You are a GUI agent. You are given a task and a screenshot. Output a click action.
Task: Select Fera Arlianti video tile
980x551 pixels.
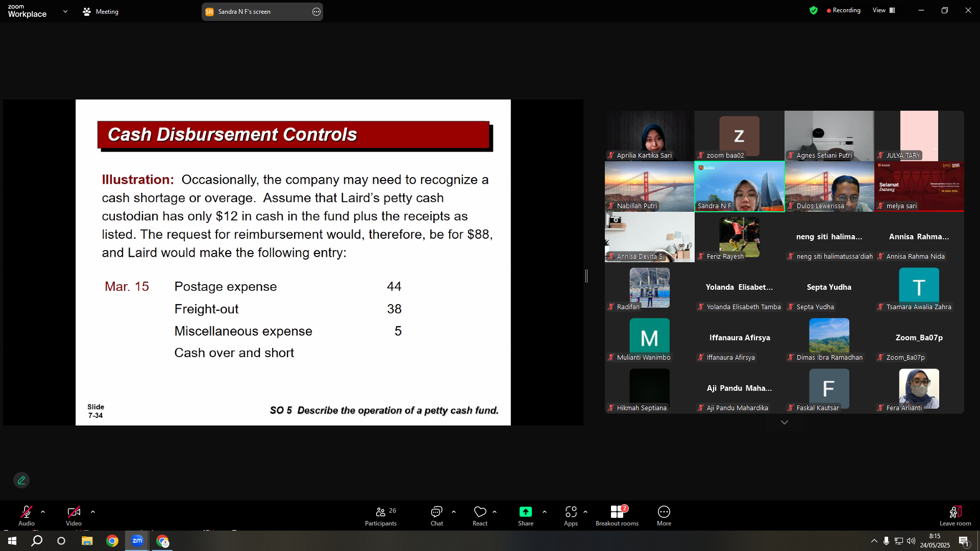click(919, 388)
